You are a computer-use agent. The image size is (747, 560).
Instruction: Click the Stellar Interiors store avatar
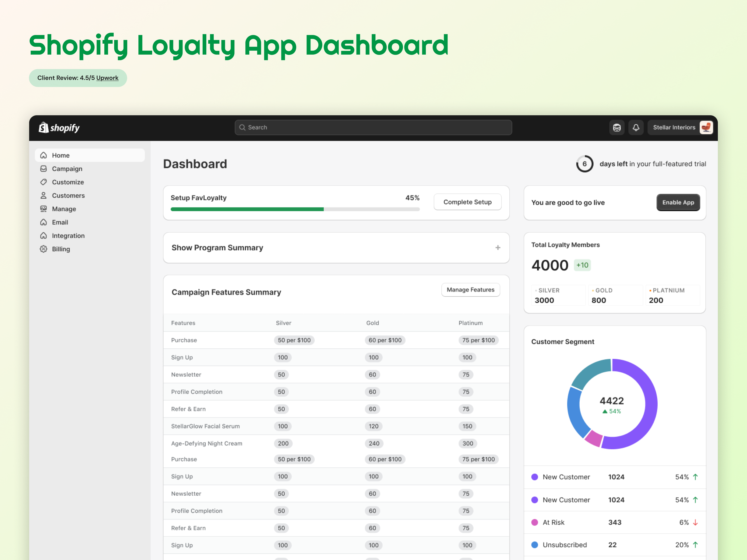[706, 128]
